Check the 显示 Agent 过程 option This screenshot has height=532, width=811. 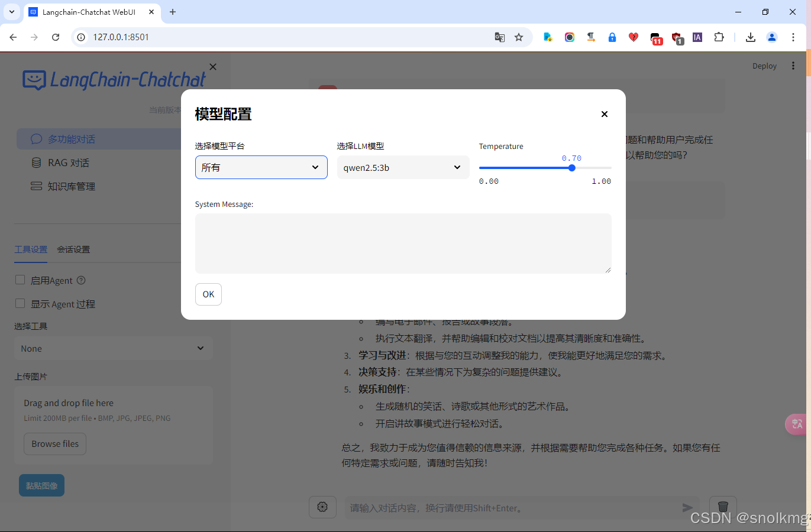click(x=20, y=303)
